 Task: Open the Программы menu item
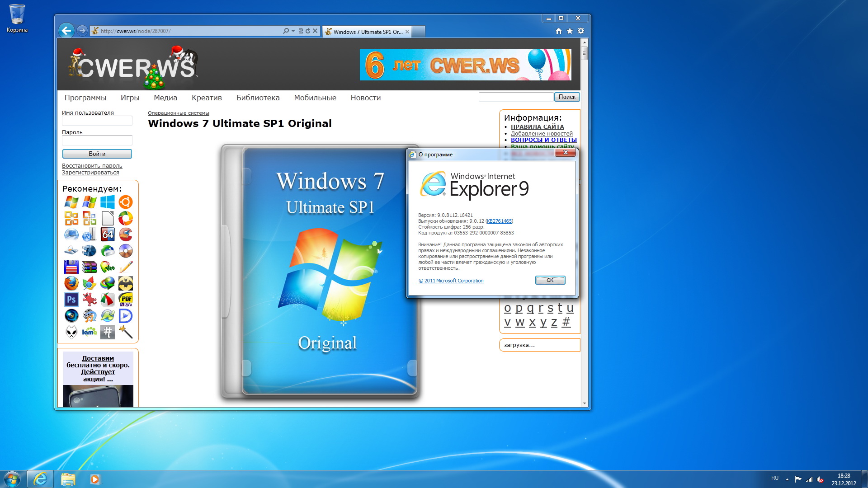(x=85, y=98)
